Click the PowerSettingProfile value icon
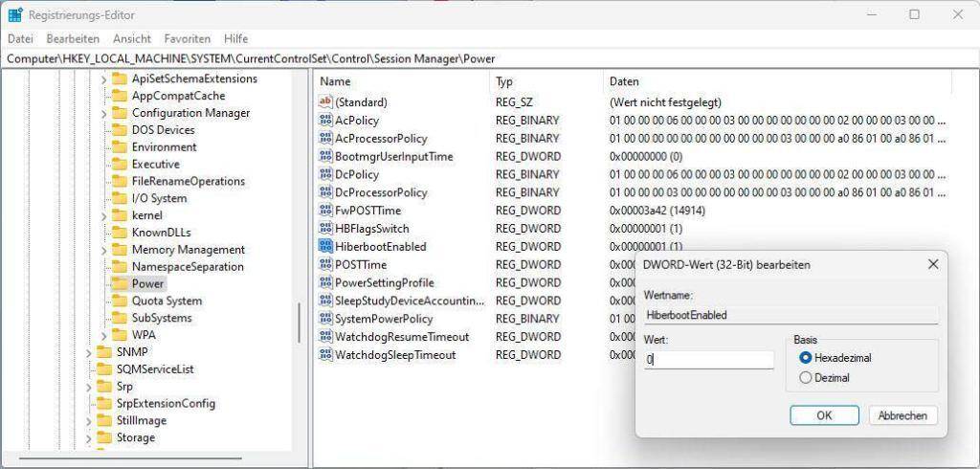 325,282
